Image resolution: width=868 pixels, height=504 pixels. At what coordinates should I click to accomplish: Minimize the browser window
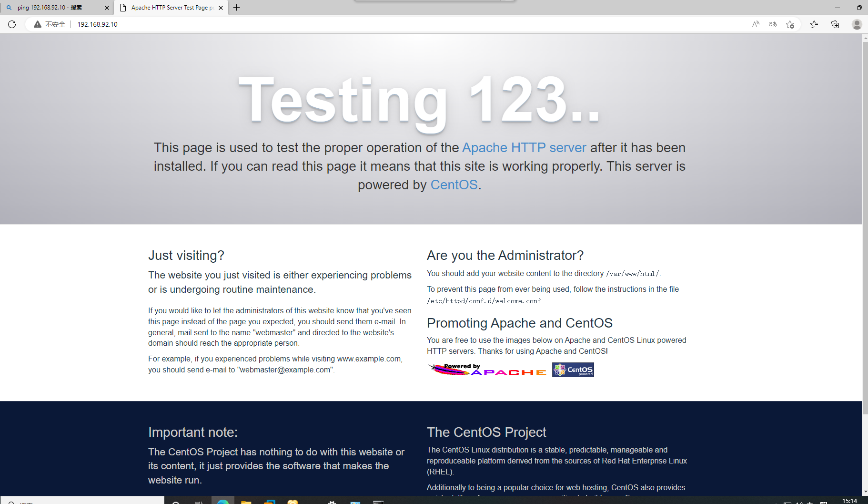[838, 8]
